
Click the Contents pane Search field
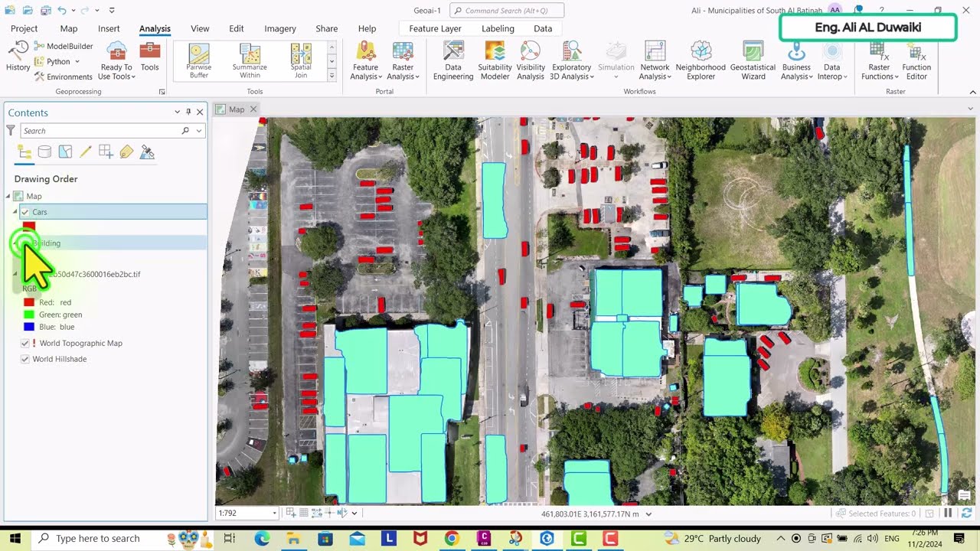coord(113,131)
